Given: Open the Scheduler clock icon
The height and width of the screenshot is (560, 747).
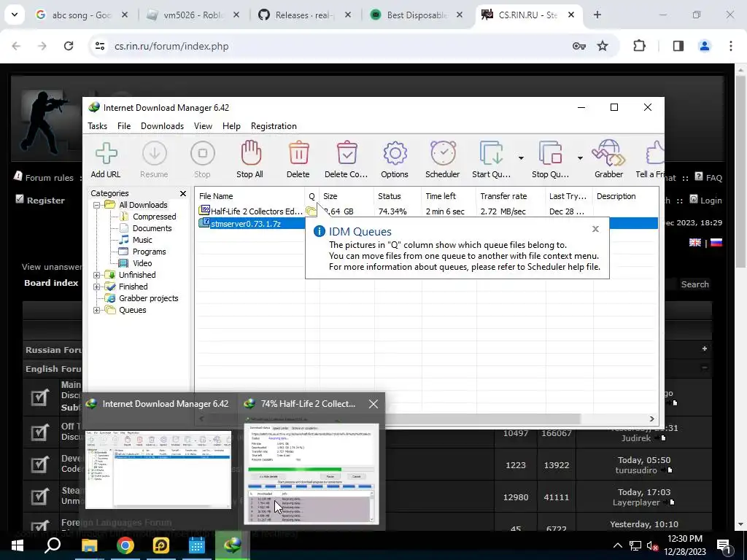Looking at the screenshot, I should [x=443, y=153].
